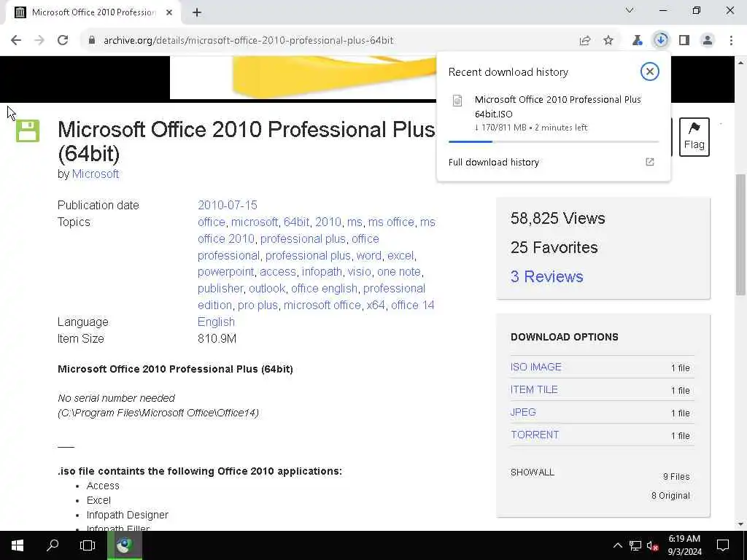Screen dimensions: 747x560
Task: Open the 'powerpoint' topic link
Action: point(225,272)
